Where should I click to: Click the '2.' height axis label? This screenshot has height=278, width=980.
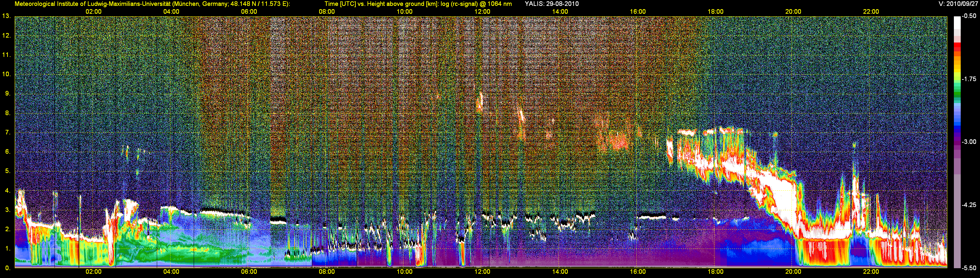point(8,229)
